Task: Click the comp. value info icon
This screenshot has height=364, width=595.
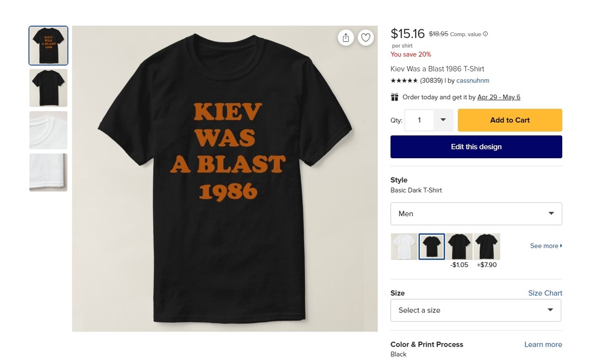Action: coord(485,34)
